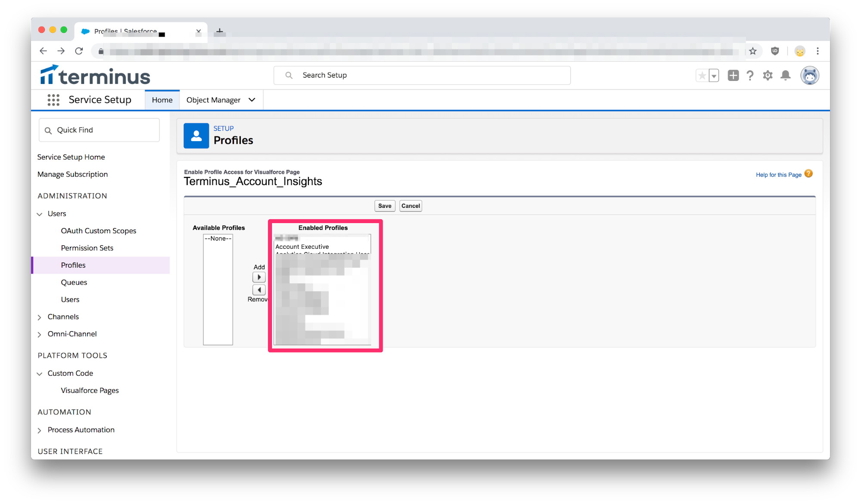The image size is (861, 504).
Task: Open Help for this Page link
Action: (x=778, y=175)
